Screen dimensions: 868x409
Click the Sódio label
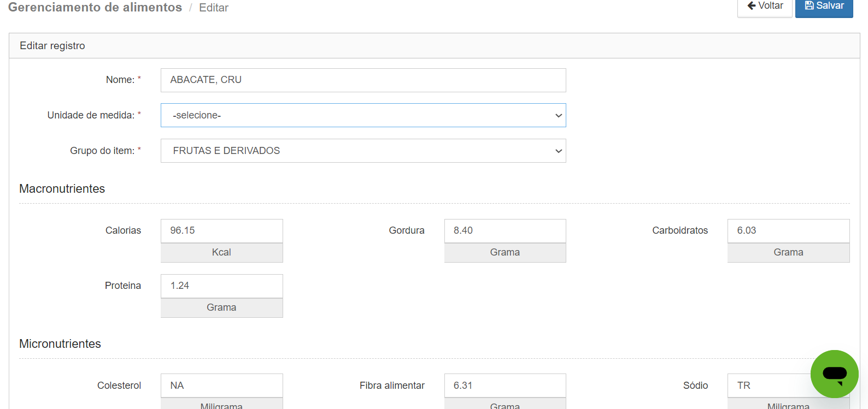(695, 386)
